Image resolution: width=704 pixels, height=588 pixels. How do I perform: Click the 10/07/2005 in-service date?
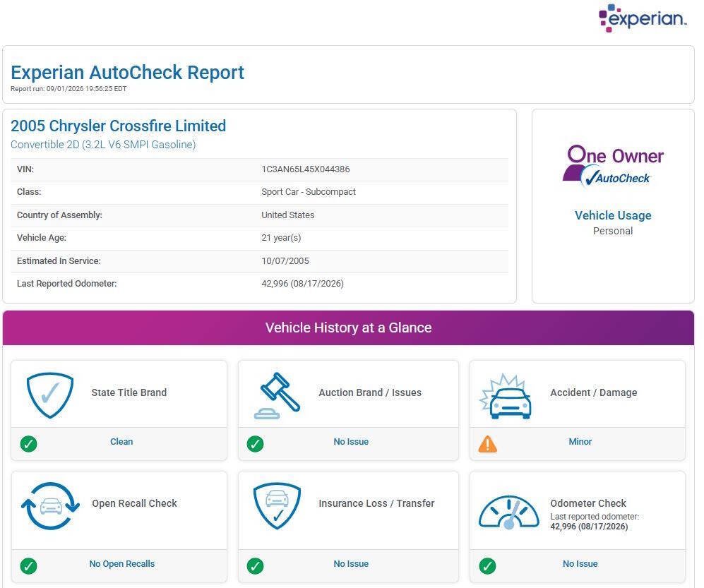285,260
